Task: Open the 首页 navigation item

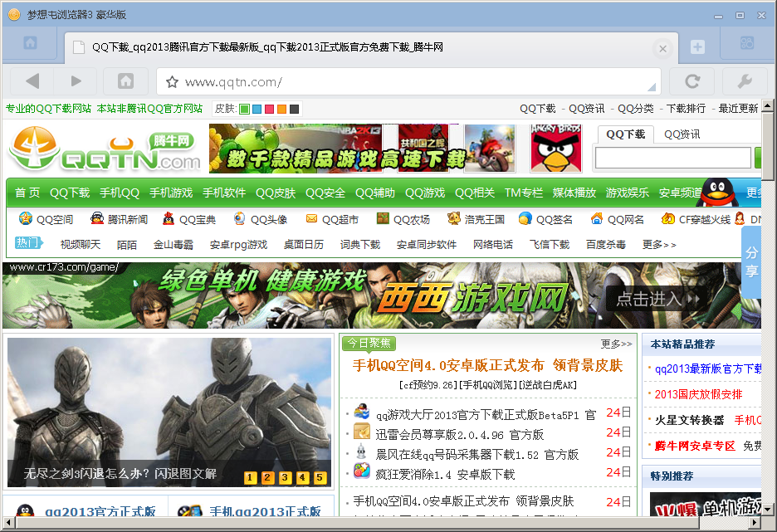Action: [x=27, y=193]
